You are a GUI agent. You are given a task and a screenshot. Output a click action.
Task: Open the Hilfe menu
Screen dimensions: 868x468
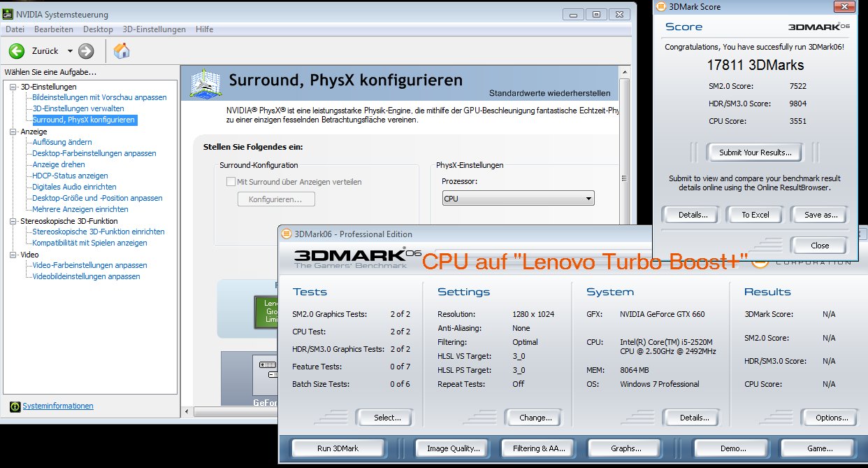(x=205, y=29)
